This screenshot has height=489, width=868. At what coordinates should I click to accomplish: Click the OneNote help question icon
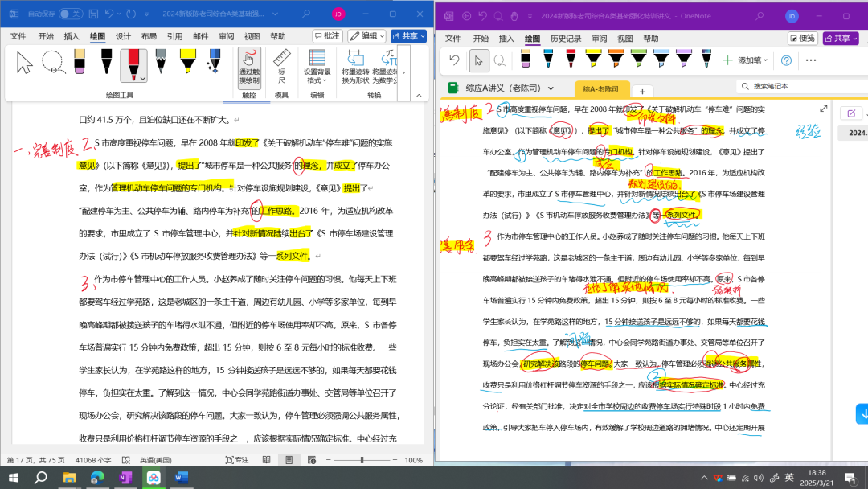786,60
